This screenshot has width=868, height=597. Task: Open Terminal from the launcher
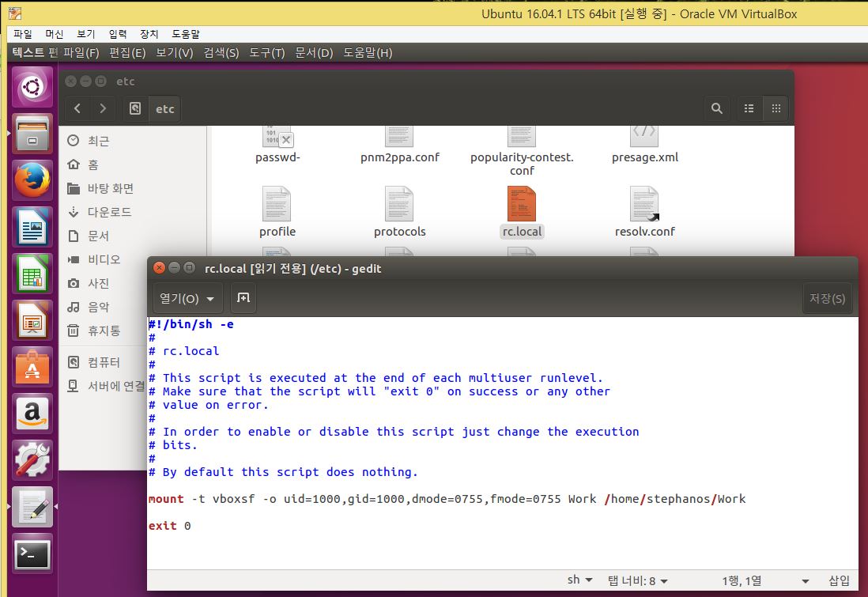point(32,554)
